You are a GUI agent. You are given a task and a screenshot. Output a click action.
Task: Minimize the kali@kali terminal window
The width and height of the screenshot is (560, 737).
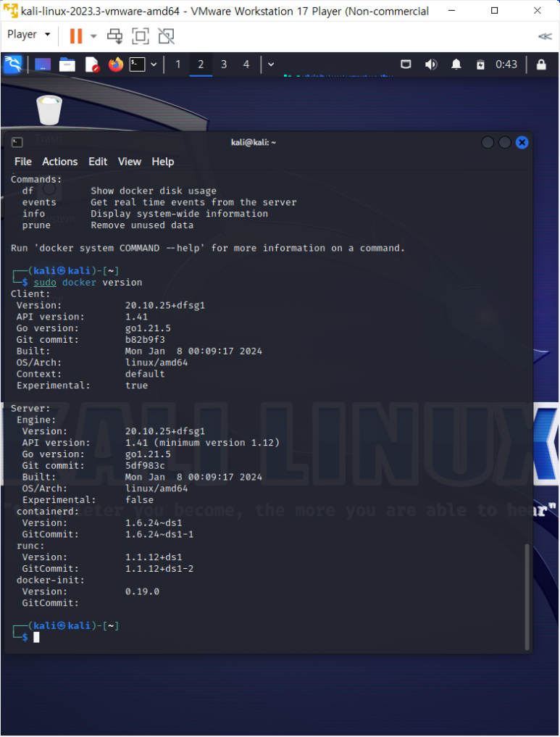488,143
